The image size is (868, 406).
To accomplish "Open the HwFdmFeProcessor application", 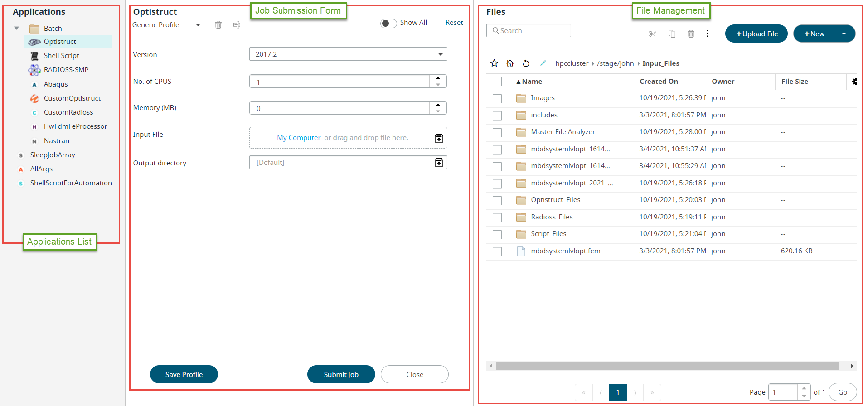I will [x=75, y=126].
